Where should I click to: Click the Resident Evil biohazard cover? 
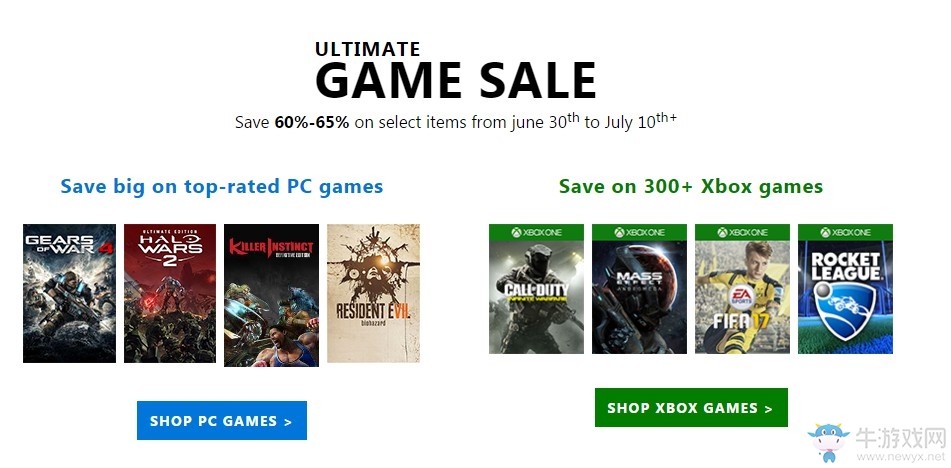374,293
